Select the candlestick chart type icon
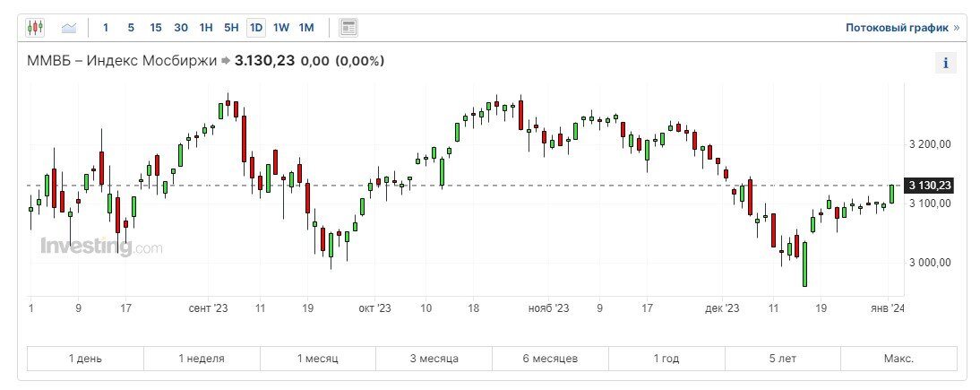The height and width of the screenshot is (390, 980). click(35, 28)
